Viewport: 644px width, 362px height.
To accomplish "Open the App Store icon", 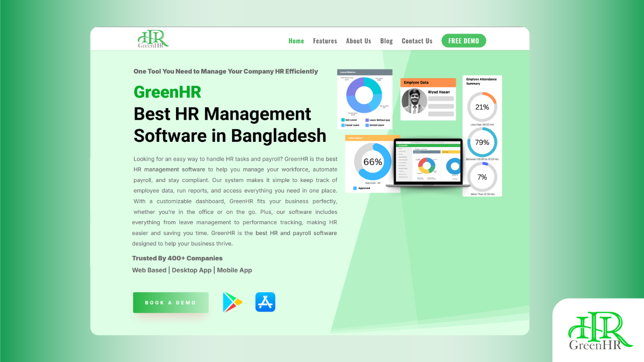I will [265, 302].
